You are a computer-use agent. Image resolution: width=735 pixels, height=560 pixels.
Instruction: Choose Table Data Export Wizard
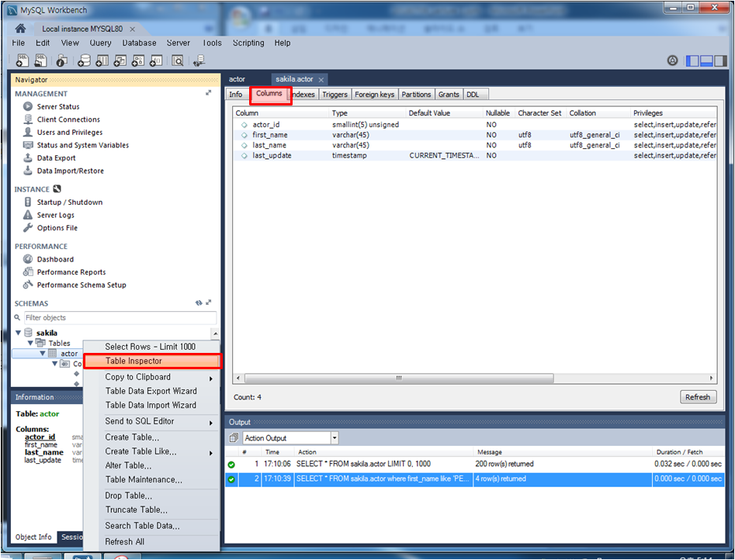pyautogui.click(x=151, y=391)
